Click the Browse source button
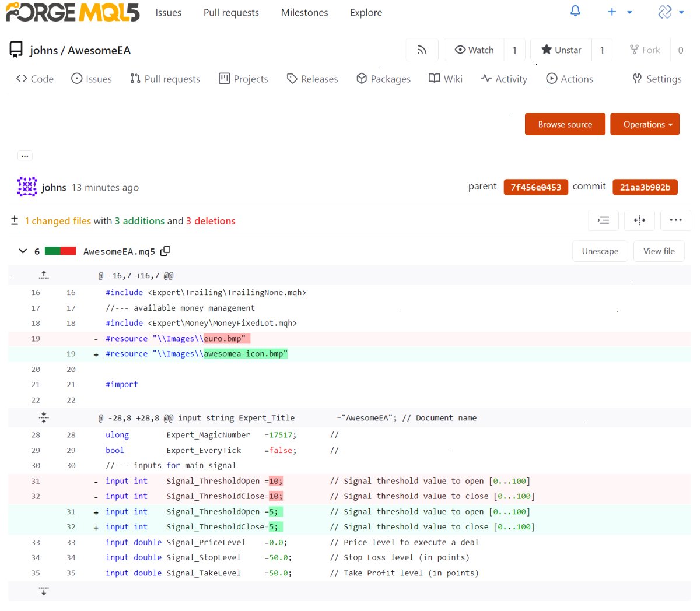This screenshot has height=611, width=700. (x=565, y=124)
